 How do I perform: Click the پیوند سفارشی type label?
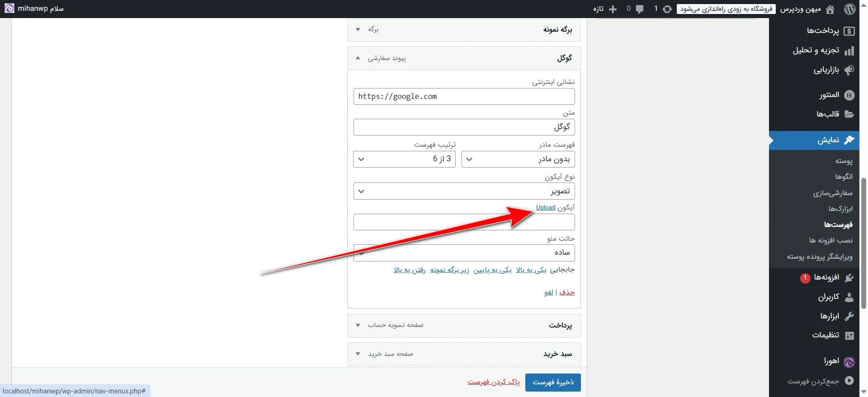tap(387, 58)
